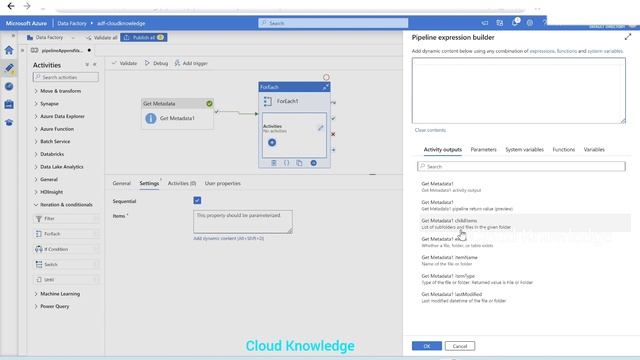Expand the expression builder with diagonal arrow icon
Image resolution: width=640 pixels, height=360 pixels.
[628, 37]
